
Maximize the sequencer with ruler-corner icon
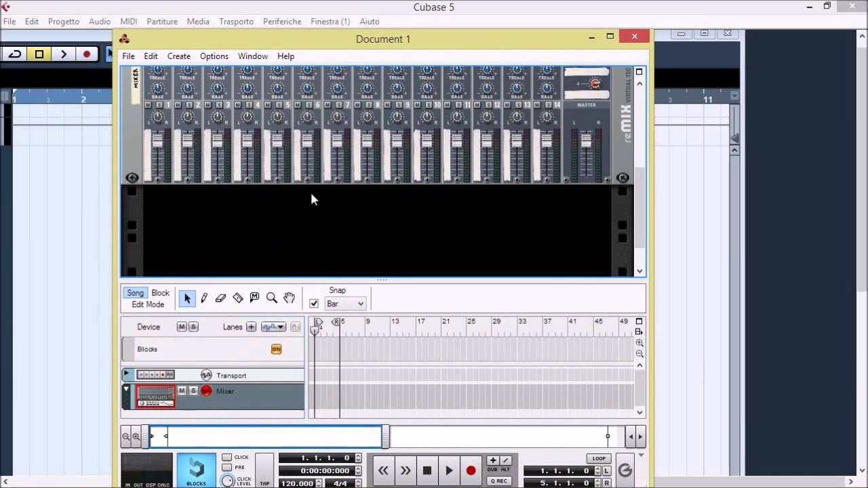[639, 321]
